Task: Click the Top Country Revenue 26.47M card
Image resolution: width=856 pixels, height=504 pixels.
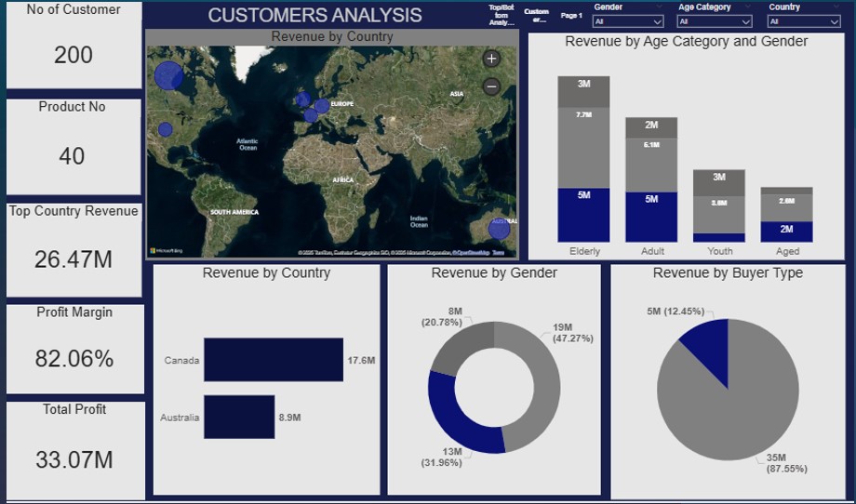Action: tap(74, 250)
